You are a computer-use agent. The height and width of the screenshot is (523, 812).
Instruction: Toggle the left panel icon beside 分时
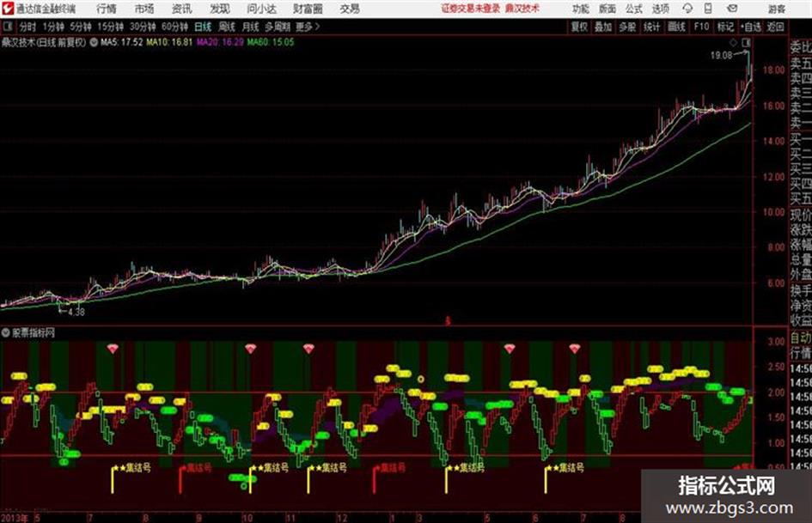click(x=7, y=27)
